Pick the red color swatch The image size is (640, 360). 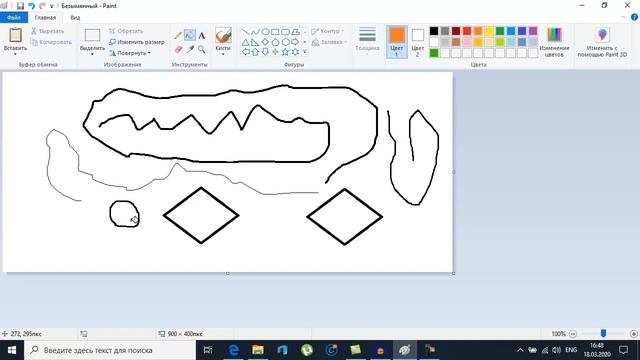tap(467, 31)
